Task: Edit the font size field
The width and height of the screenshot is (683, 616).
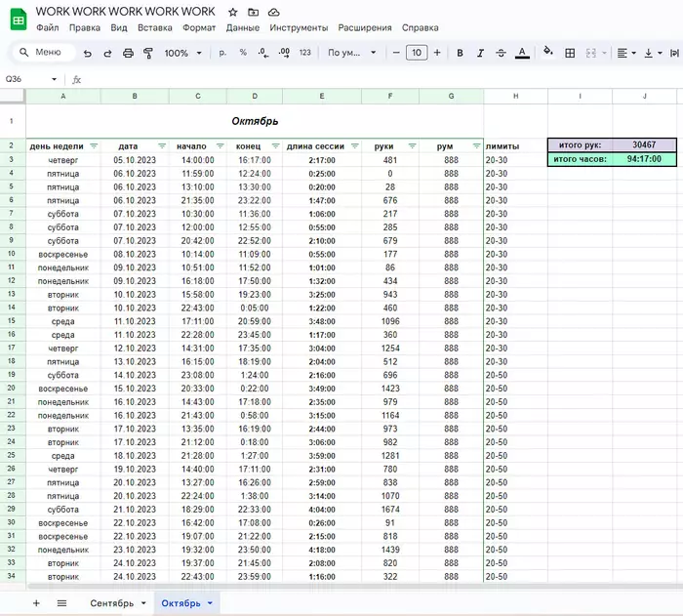Action: pyautogui.click(x=417, y=53)
